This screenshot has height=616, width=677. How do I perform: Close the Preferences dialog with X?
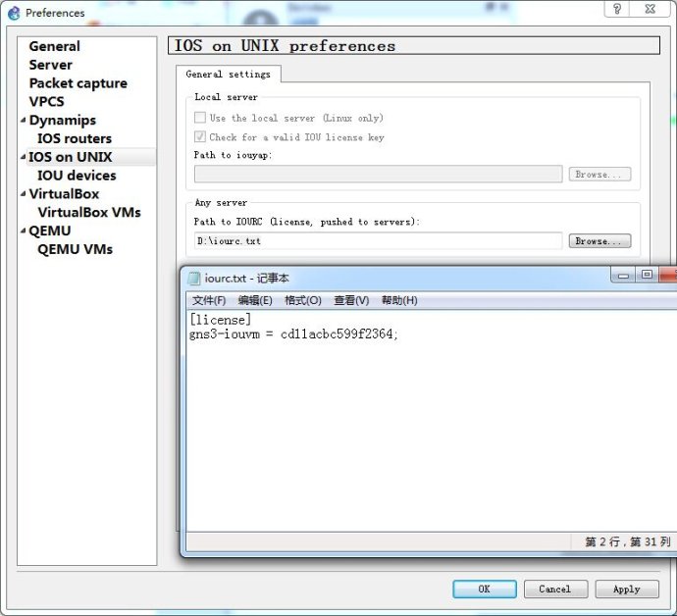coord(651,9)
